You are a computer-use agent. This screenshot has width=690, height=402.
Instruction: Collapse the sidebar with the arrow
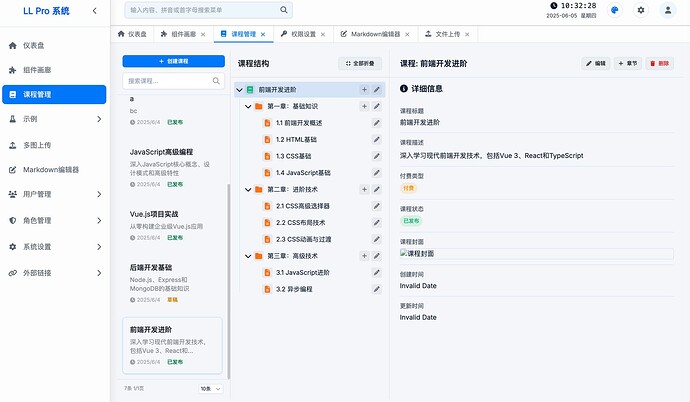(95, 11)
